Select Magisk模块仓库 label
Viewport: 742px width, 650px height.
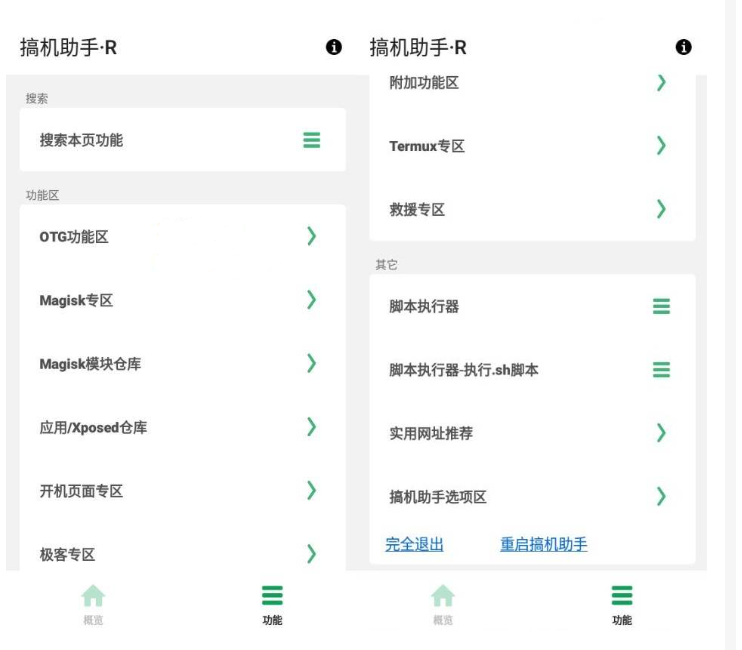90,364
